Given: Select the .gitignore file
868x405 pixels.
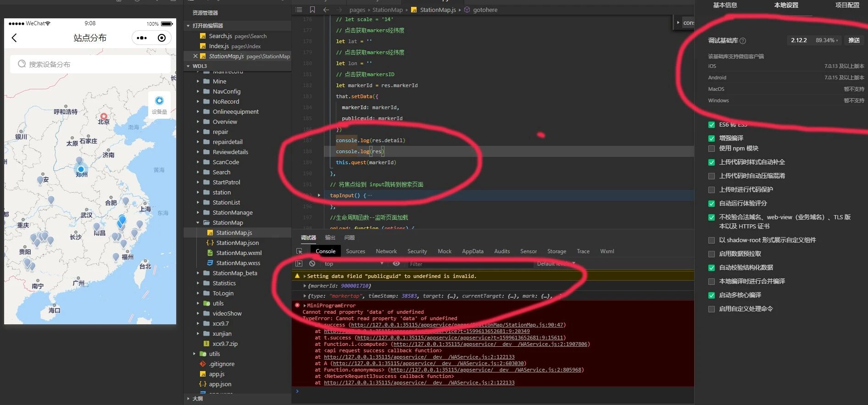Looking at the screenshot, I should 222,364.
